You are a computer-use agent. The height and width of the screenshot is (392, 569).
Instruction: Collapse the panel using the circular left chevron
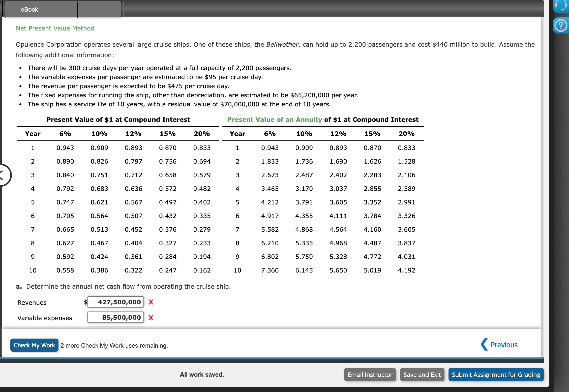click(3, 175)
